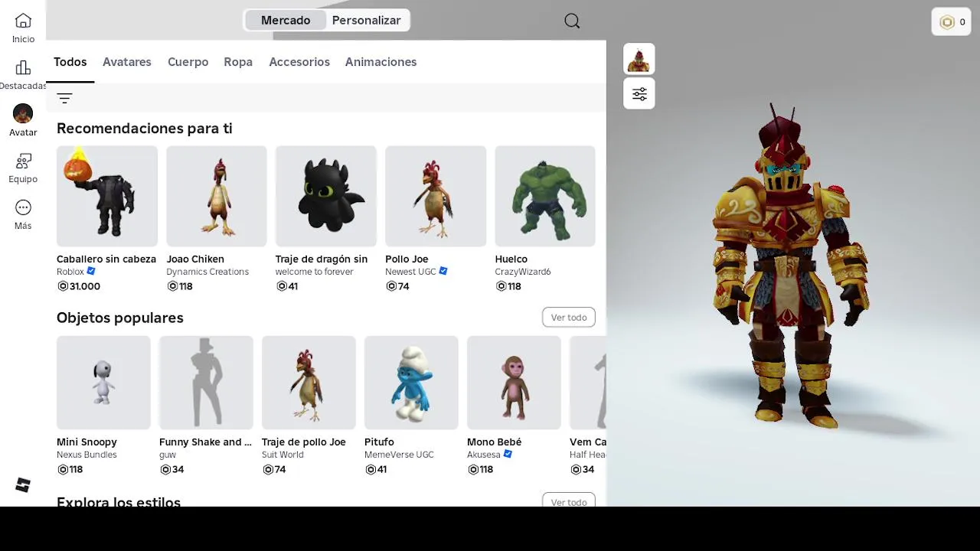This screenshot has width=980, height=551.
Task: Open the avatar view settings sliders icon
Action: 639,93
